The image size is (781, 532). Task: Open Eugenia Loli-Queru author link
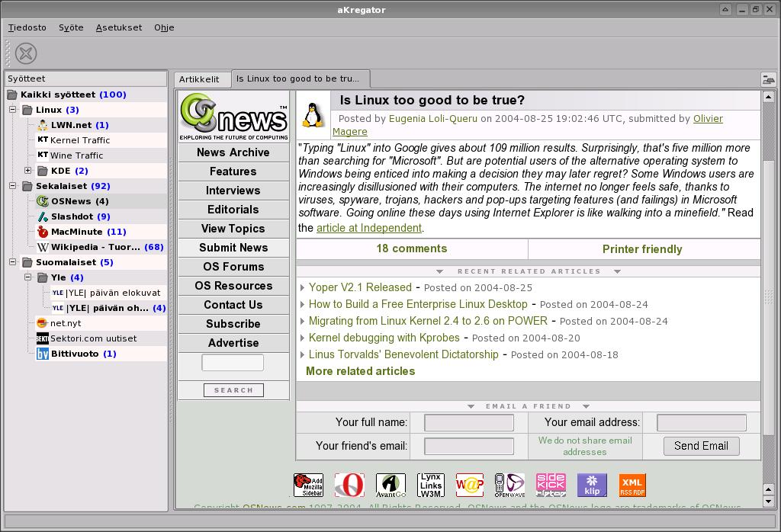coord(433,118)
